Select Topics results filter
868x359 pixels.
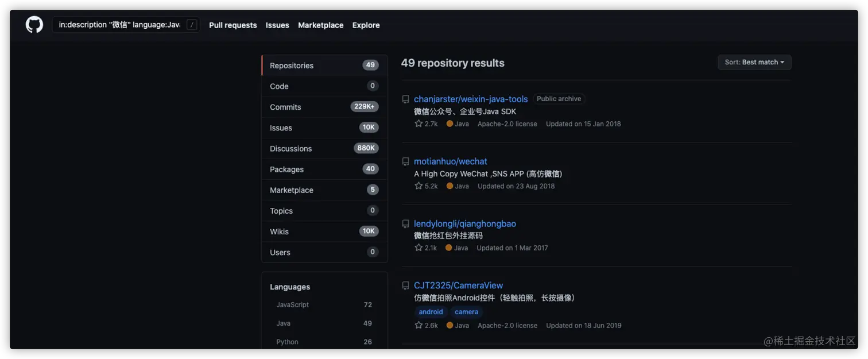click(x=324, y=211)
